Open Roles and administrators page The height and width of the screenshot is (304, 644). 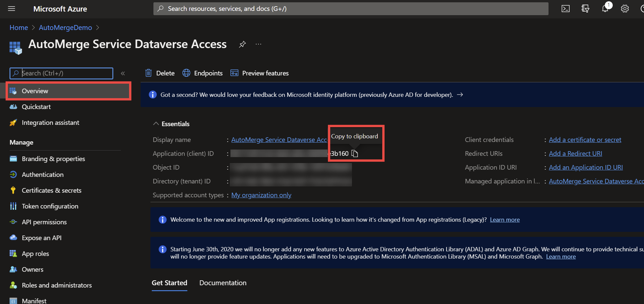[x=57, y=285]
